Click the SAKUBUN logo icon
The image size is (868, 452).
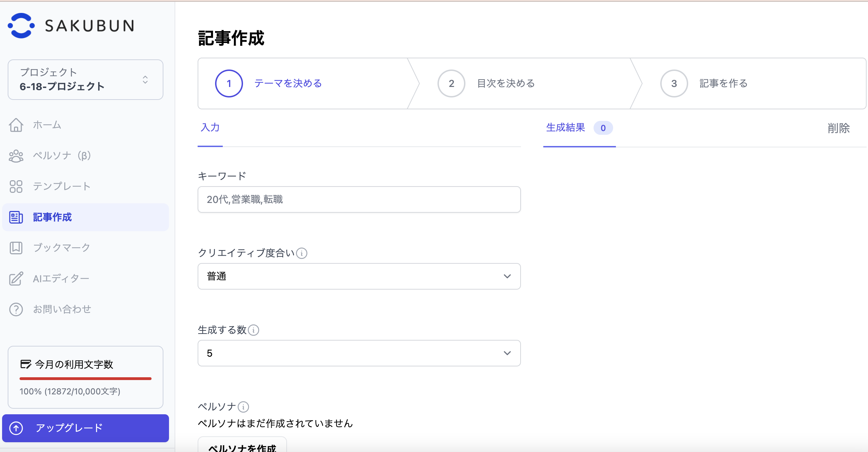[21, 25]
